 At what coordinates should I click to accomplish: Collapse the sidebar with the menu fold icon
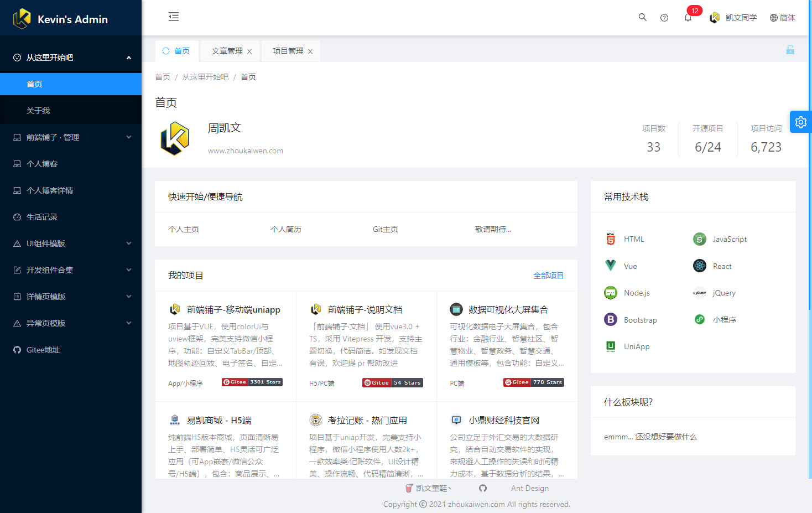174,17
